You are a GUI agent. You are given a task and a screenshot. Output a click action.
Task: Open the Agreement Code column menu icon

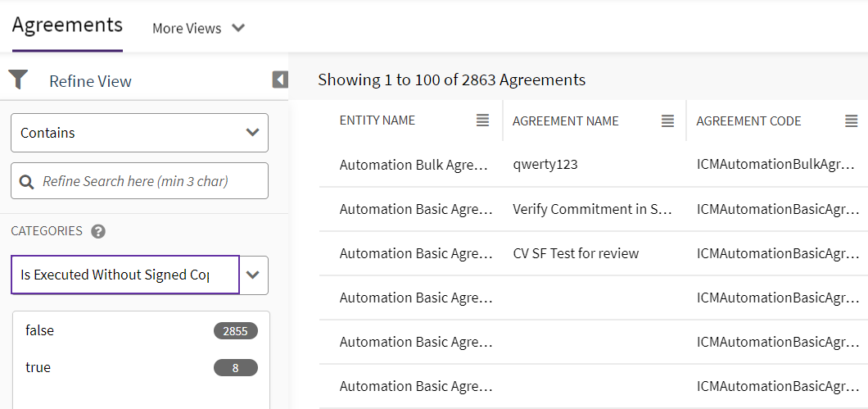(852, 120)
